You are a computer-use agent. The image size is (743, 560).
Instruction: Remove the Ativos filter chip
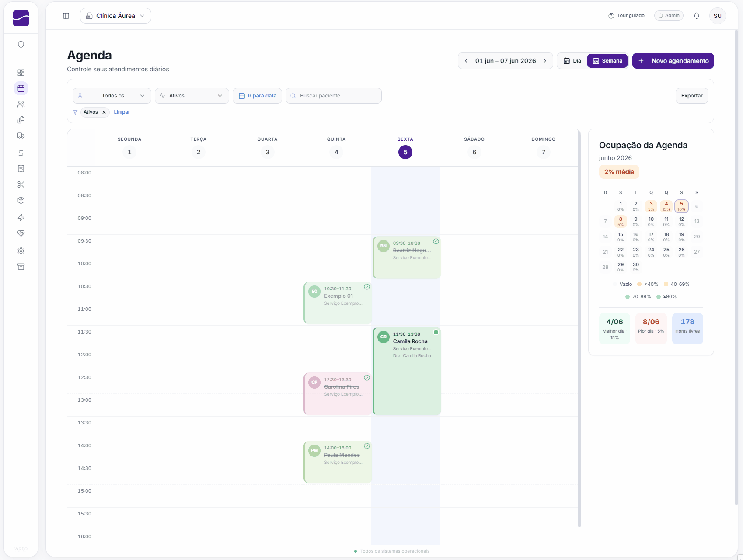point(104,112)
